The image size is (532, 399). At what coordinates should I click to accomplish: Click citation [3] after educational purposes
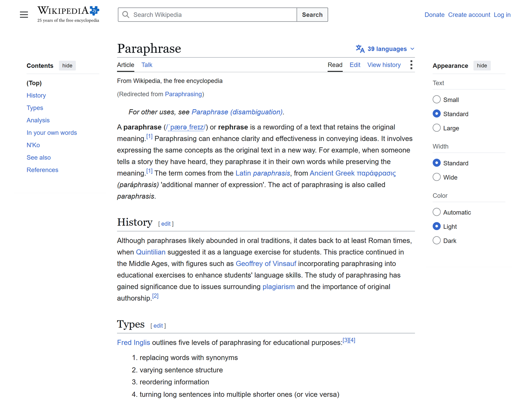pyautogui.click(x=346, y=340)
